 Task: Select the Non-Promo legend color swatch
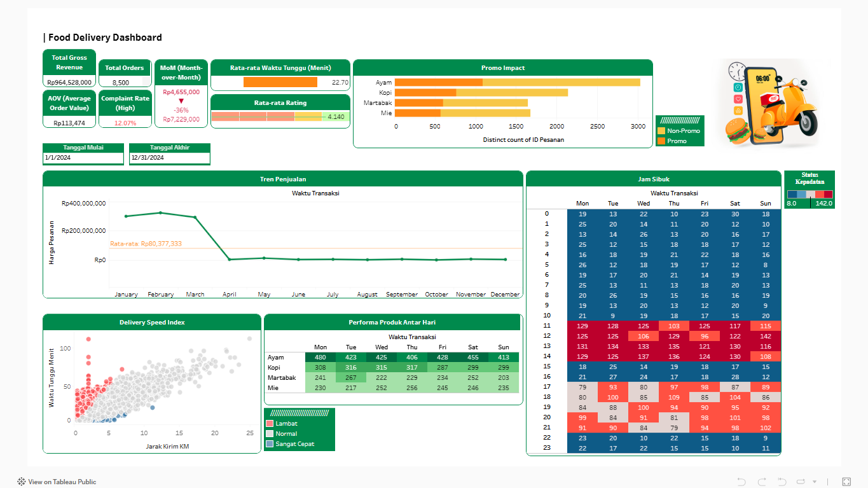tap(661, 130)
